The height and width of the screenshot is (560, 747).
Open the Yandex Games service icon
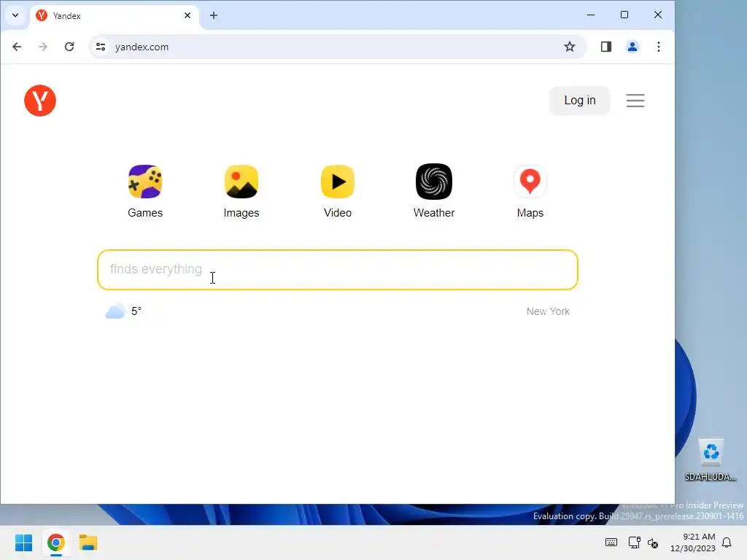pos(145,182)
